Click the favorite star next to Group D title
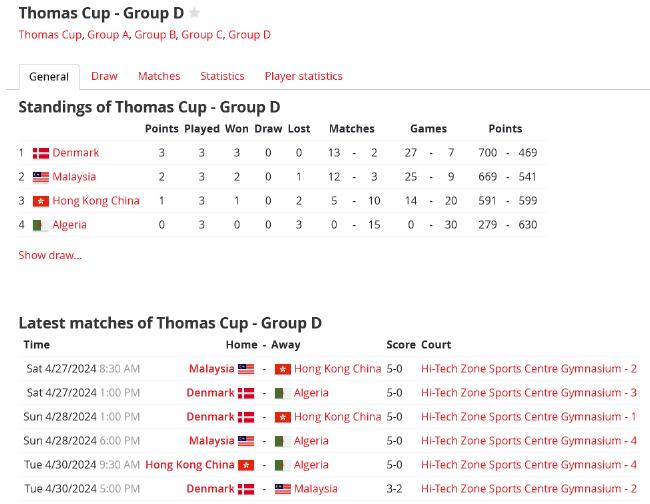The height and width of the screenshot is (504, 650). [194, 13]
